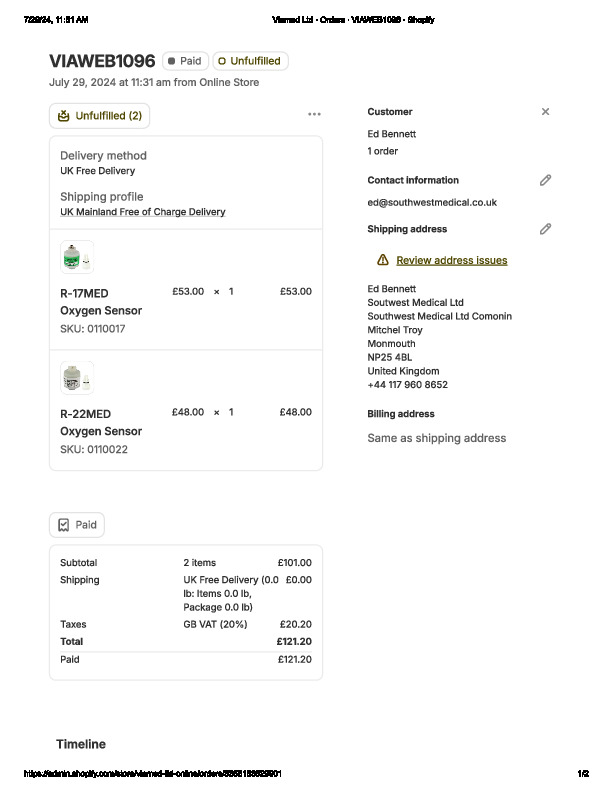Open the R-22MED Oxygen Sensor thumbnail
This screenshot has width=612, height=792.
click(77, 378)
